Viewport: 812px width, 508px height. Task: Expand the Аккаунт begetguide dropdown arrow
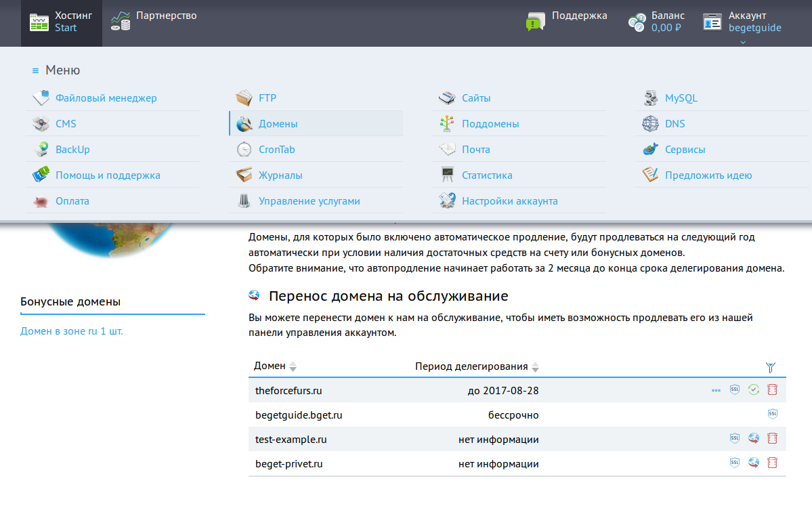tap(742, 42)
